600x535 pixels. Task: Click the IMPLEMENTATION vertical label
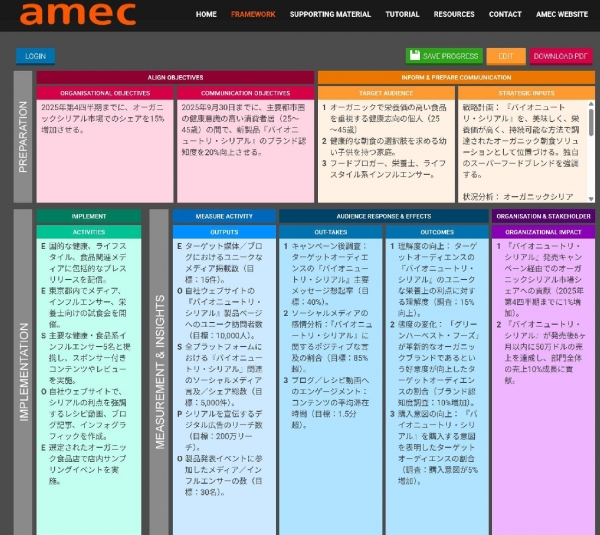(24, 372)
